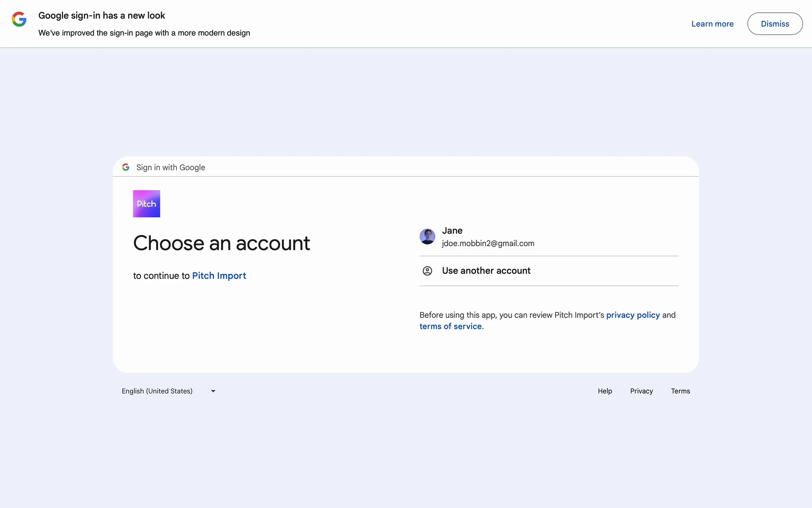812x508 pixels.
Task: Open the Learn more link
Action: (712, 24)
